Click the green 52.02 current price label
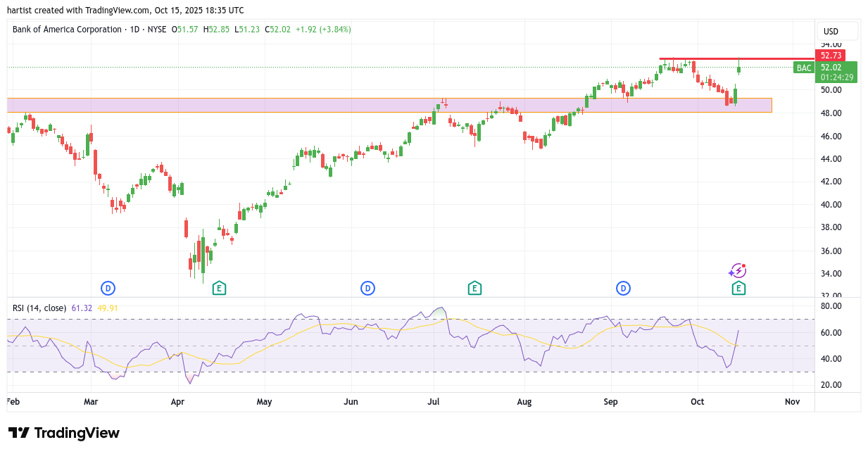The image size is (868, 454). (836, 68)
